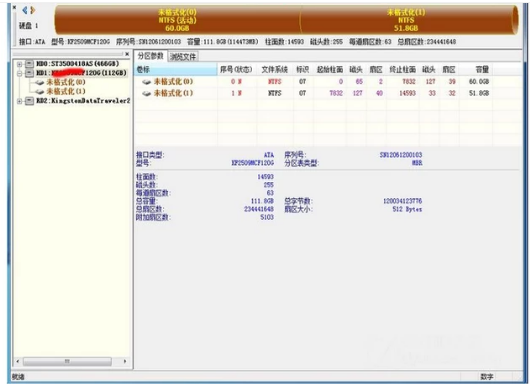This screenshot has width=530, height=384.
Task: Go to previous disk with blue arrow
Action: tap(25, 10)
